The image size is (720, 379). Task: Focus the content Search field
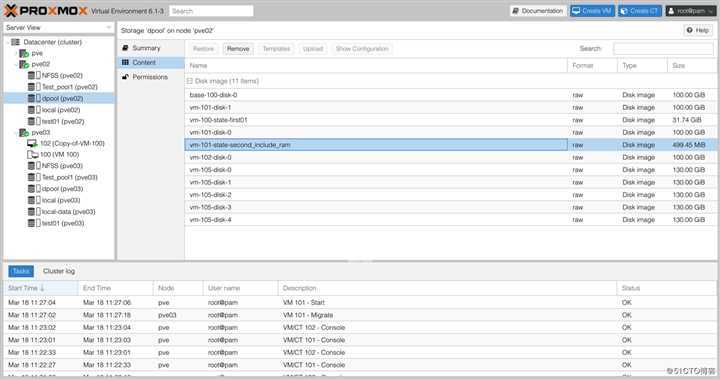[663, 48]
